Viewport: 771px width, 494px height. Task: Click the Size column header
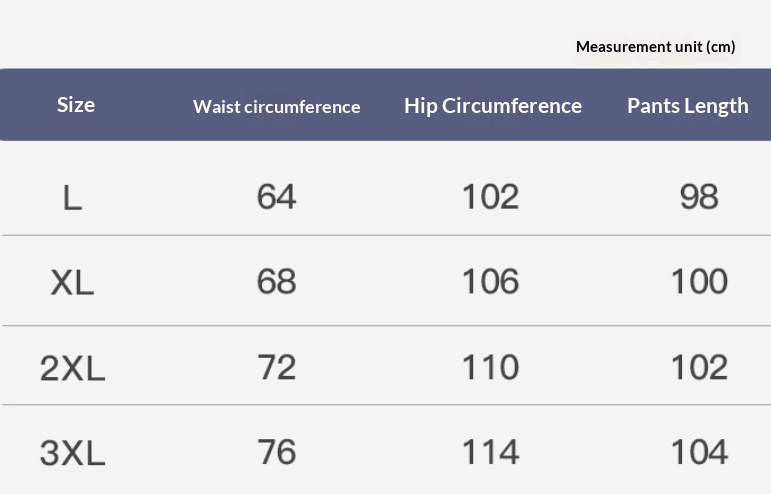(x=76, y=105)
